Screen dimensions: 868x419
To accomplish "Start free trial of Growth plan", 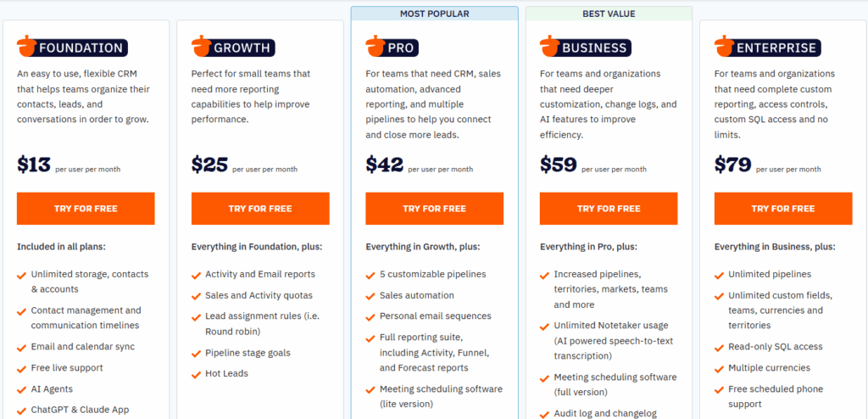I will [x=260, y=209].
